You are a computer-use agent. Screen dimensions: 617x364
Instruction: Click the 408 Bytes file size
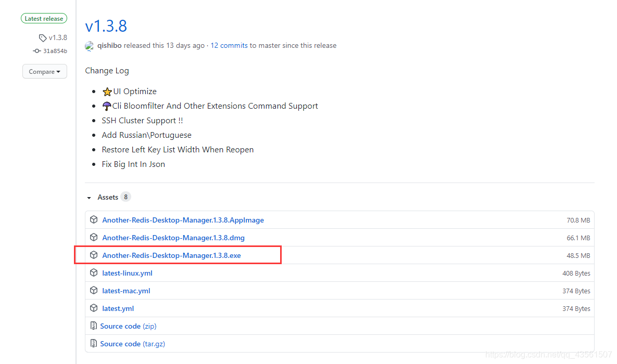[x=576, y=274]
